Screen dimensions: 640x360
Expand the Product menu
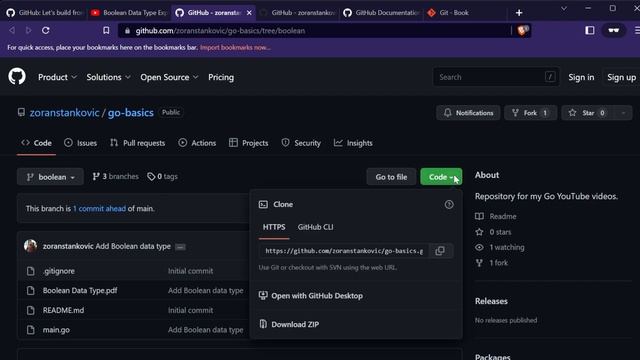[57, 77]
